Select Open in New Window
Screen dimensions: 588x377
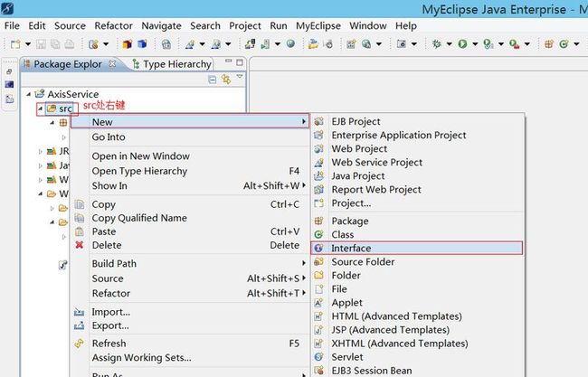[x=190, y=156]
